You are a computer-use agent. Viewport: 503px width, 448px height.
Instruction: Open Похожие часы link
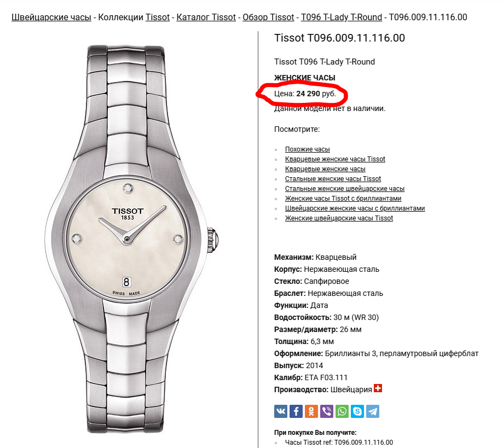pos(307,149)
